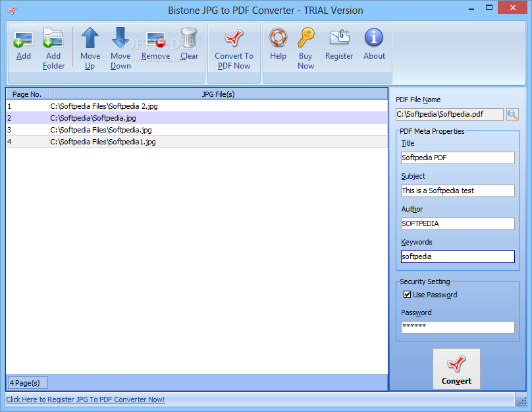
Task: Click the resize grip in status bar
Action: coord(522,401)
